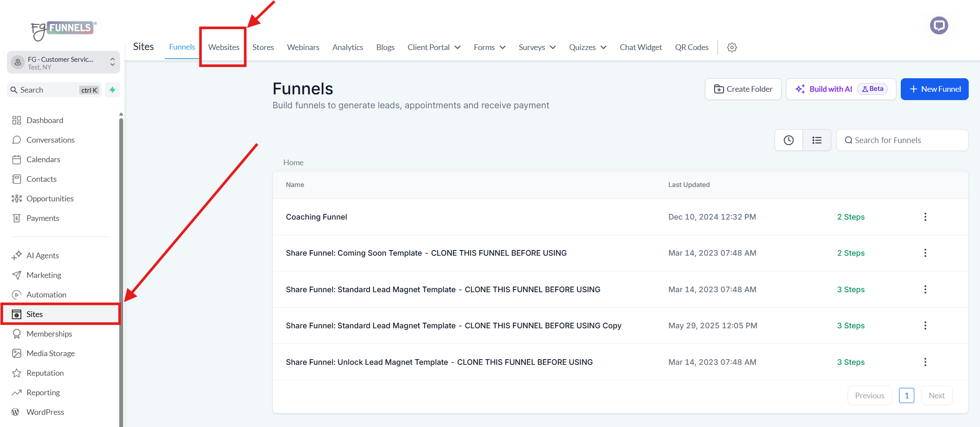Open Share Funnel: Coming Soon Template
The width and height of the screenshot is (980, 427).
click(426, 253)
